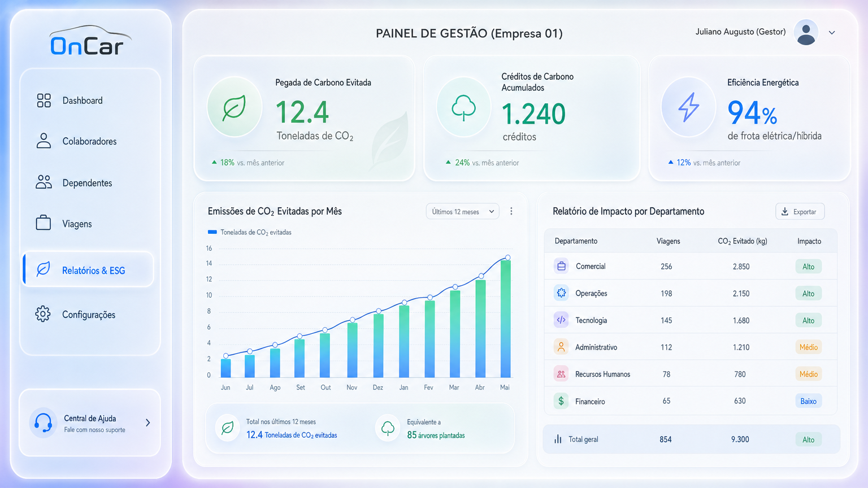Click the Baixo impact badge for Financeiro
The width and height of the screenshot is (868, 488).
[x=808, y=401]
